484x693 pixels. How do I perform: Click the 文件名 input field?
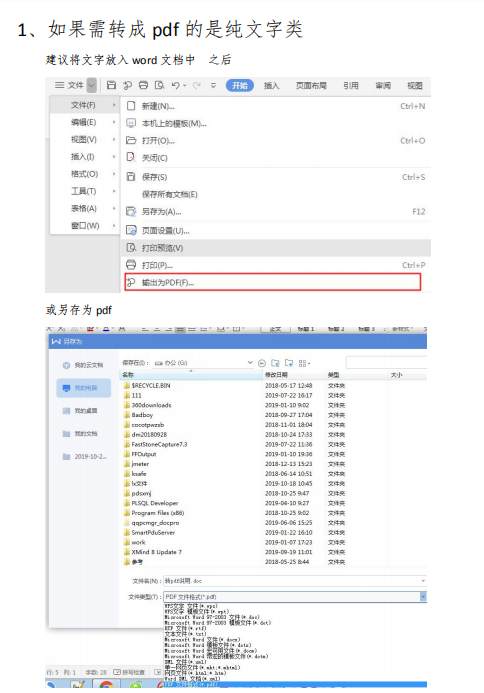click(x=295, y=581)
